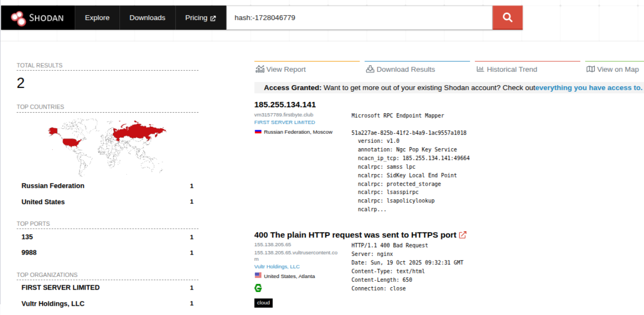644x315 pixels.
Task: Click into the hash search query field
Action: [360, 18]
